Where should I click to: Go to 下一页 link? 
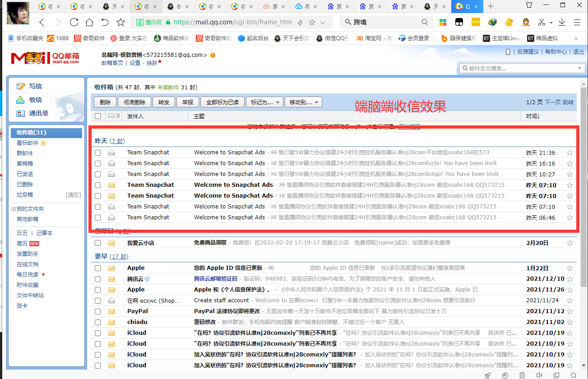(x=552, y=102)
